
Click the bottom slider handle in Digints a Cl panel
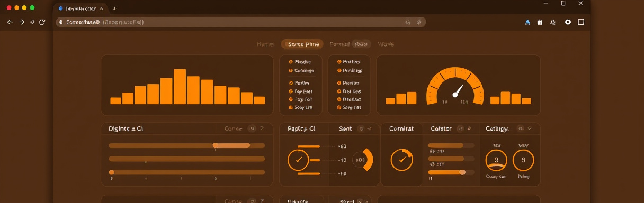tap(111, 172)
